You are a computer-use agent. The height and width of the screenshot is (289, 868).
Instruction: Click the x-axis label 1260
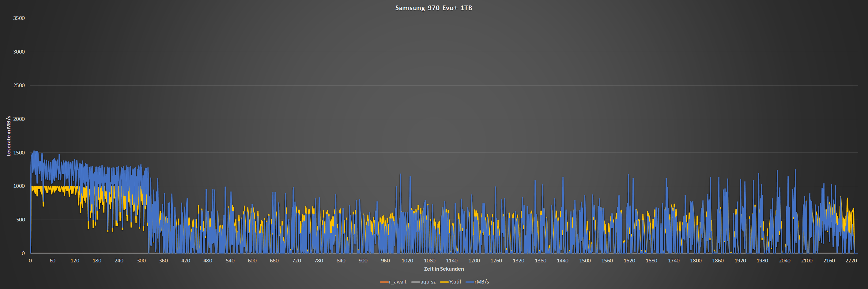(x=496, y=261)
